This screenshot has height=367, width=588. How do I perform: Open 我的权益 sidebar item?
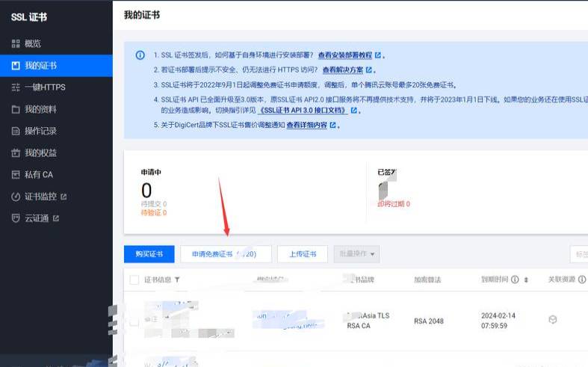coord(56,152)
